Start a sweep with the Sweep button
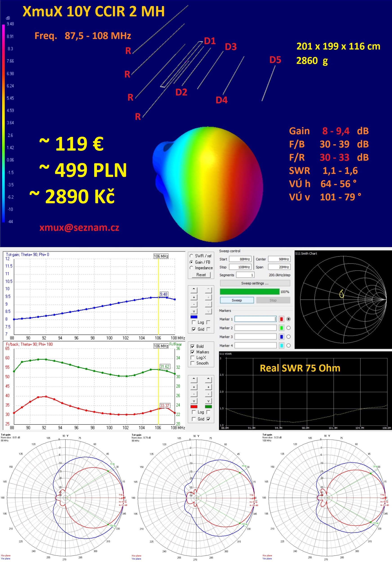The image size is (392, 563). tap(237, 300)
